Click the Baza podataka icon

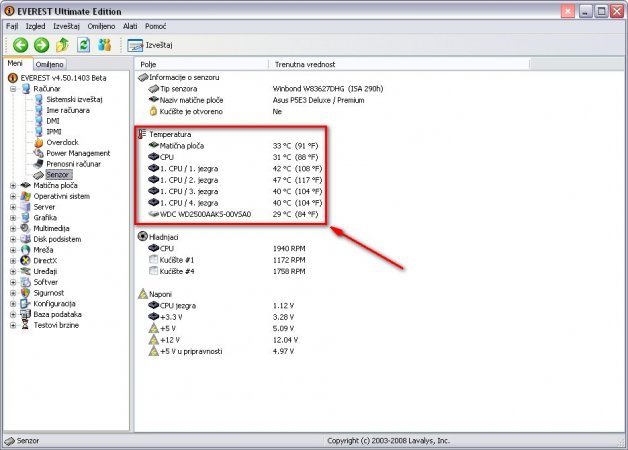click(25, 314)
